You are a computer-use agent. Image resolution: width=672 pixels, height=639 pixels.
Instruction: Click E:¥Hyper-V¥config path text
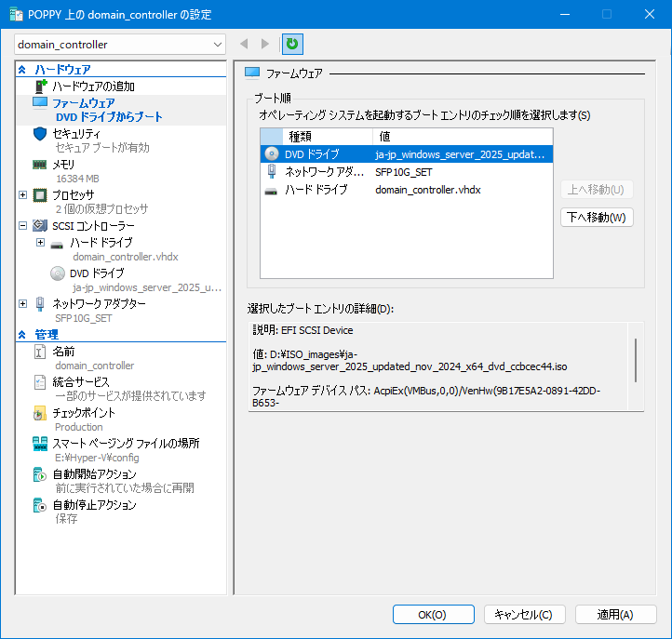point(98,458)
